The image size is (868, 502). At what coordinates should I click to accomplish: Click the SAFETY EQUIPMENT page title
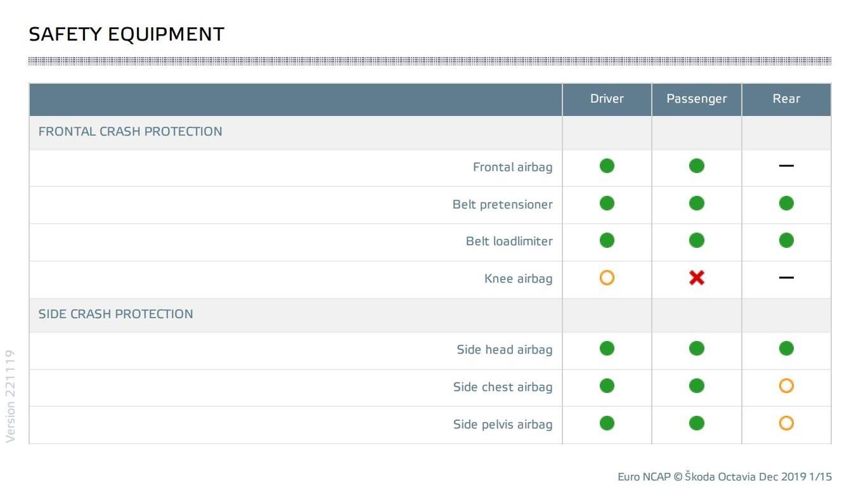[x=126, y=34]
